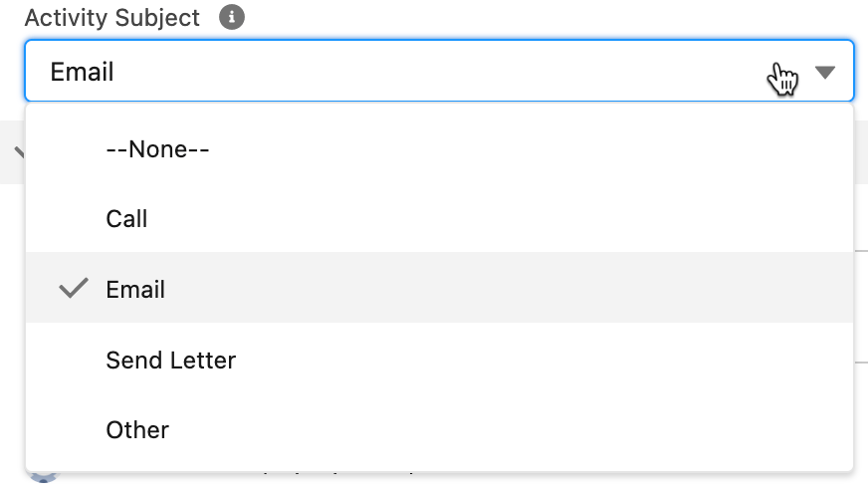Switch the selection to Other
This screenshot has width=868, height=490.
[x=137, y=429]
